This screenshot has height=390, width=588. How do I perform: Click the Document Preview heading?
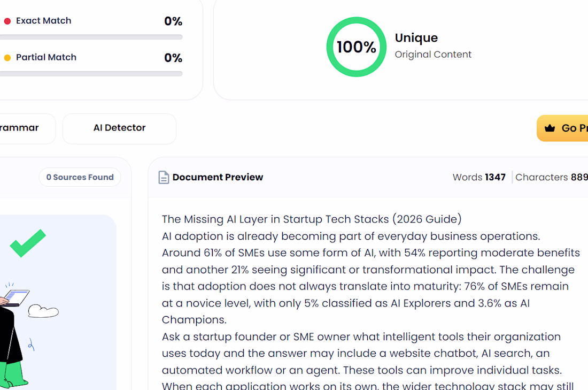(x=218, y=177)
